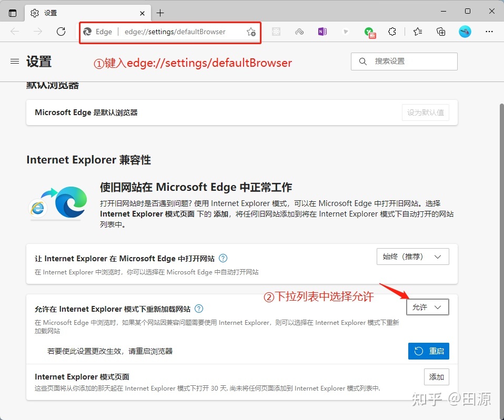Viewport: 504px width, 420px height.
Task: Click the Internet Explorer 模式页面 label
Action: [82, 377]
